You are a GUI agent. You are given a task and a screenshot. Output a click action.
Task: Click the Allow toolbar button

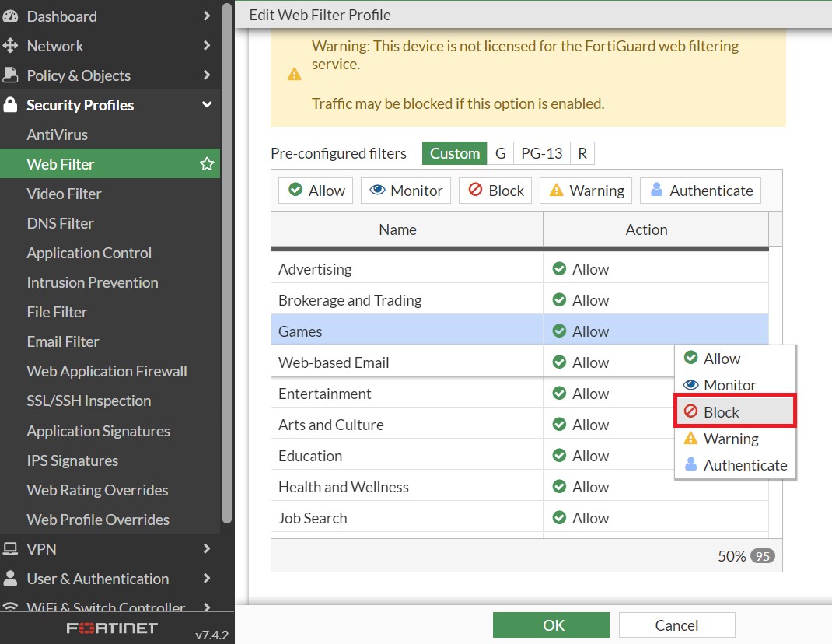coord(316,191)
